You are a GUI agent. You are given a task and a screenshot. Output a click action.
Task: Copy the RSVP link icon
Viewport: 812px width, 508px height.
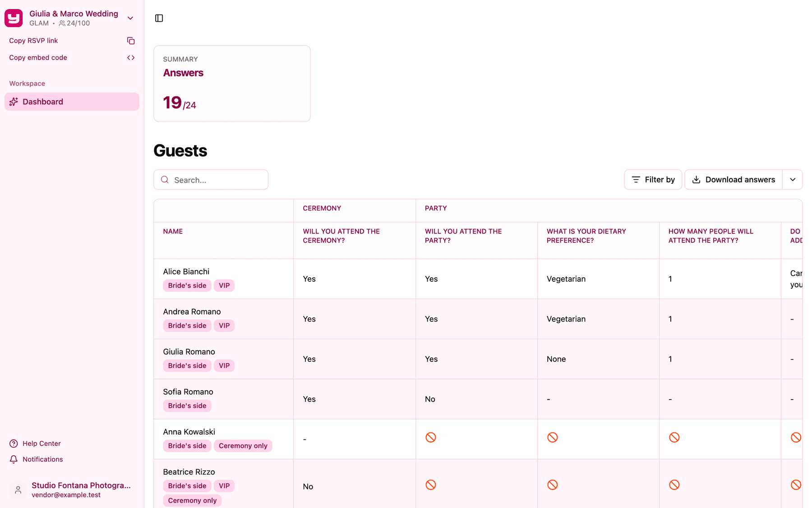(x=131, y=41)
